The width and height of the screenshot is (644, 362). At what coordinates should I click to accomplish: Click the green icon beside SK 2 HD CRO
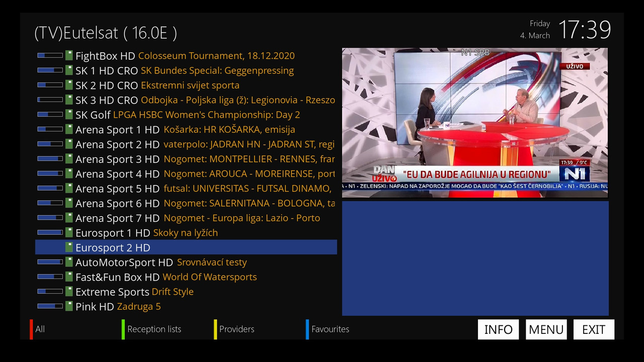tap(69, 85)
